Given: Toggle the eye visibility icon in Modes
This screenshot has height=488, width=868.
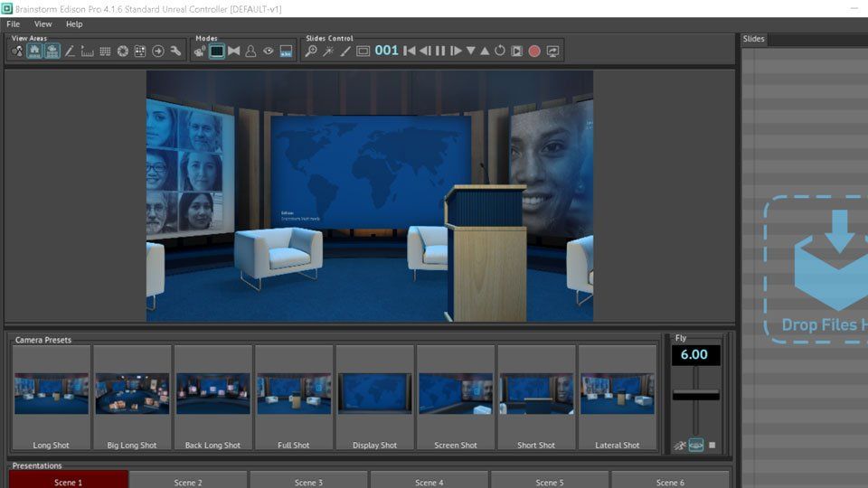Looking at the screenshot, I should pos(269,52).
